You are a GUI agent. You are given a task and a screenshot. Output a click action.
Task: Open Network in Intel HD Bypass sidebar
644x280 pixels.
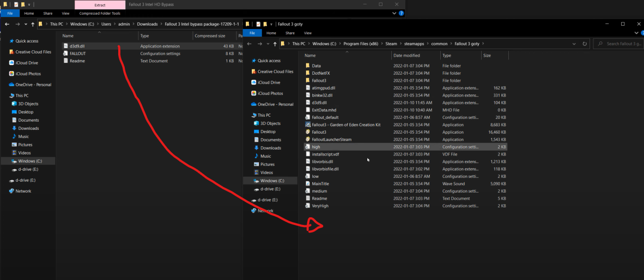tap(23, 191)
